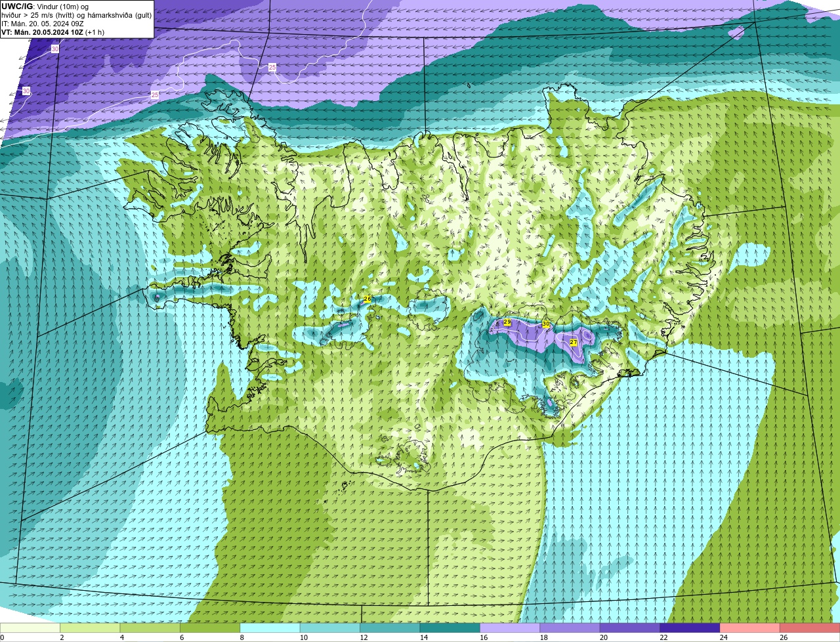The height and width of the screenshot is (642, 840).
Task: Click the 'VT: Mán. 20.05.2024 10Z (+1 h)' line
Action: pyautogui.click(x=52, y=32)
